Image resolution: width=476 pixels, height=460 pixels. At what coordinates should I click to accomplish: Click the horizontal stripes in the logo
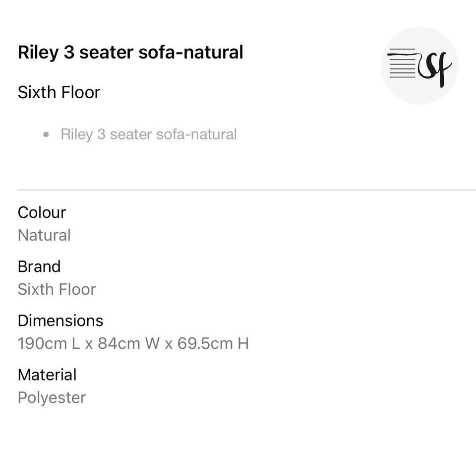click(402, 64)
